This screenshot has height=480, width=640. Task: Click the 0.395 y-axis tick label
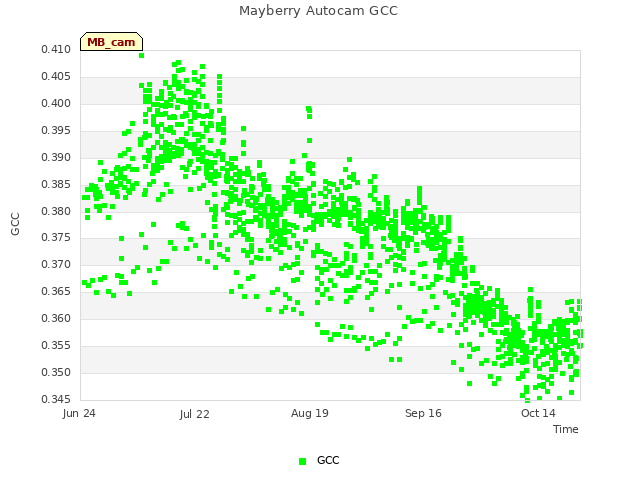tap(56, 130)
